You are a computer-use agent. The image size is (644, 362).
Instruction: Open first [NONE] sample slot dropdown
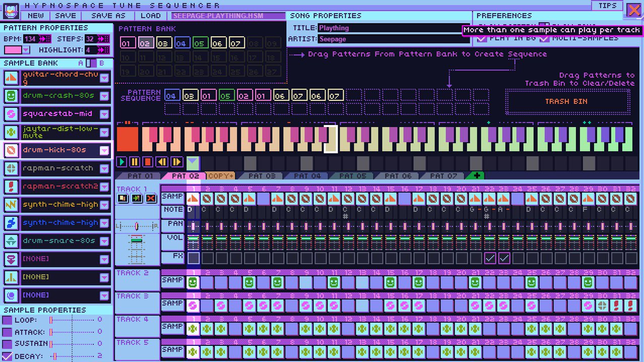(104, 259)
